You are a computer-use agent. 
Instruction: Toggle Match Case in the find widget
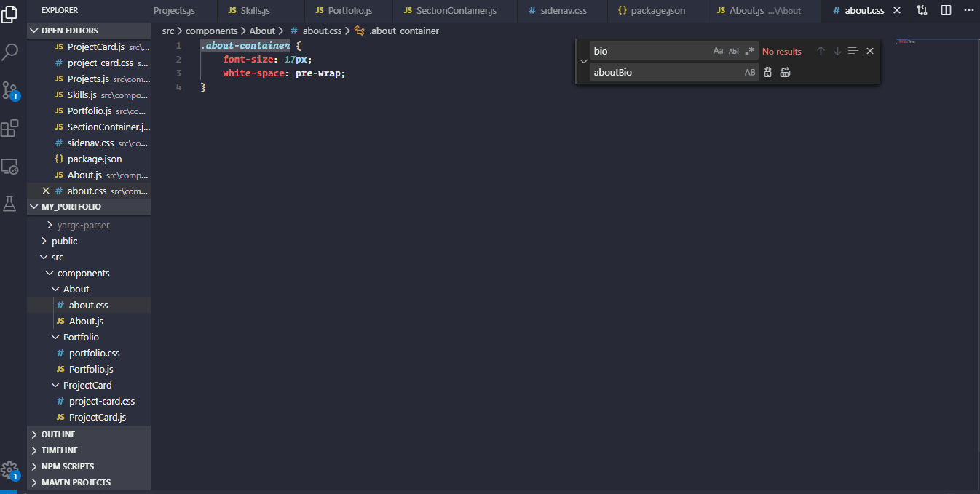pyautogui.click(x=716, y=50)
